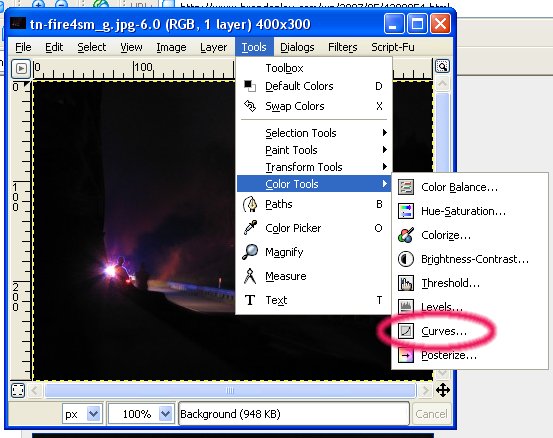Open the View menu

131,47
